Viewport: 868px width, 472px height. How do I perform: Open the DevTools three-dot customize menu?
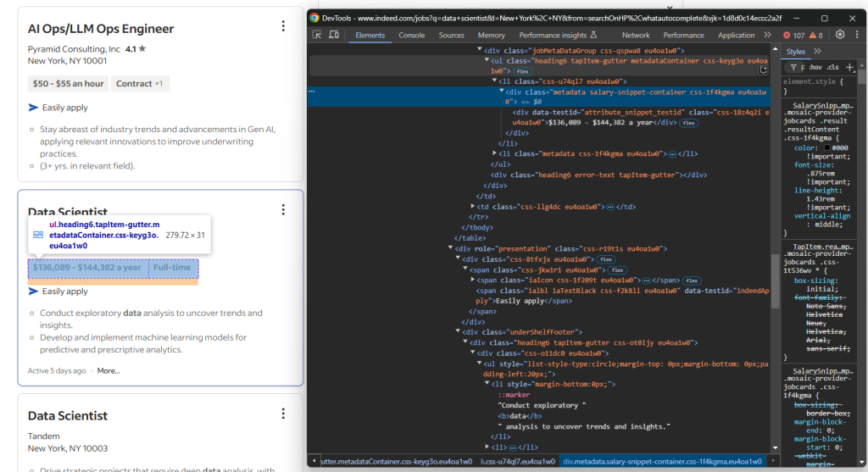(857, 34)
